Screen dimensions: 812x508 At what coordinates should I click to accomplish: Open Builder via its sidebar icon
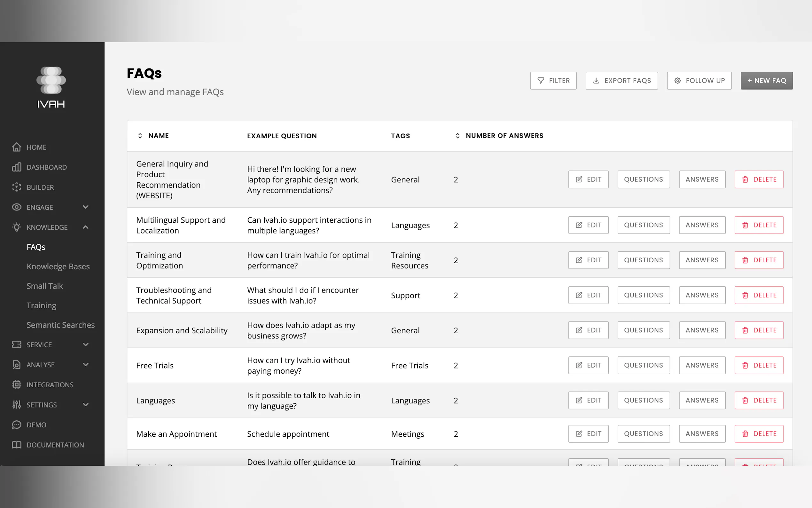(x=16, y=187)
